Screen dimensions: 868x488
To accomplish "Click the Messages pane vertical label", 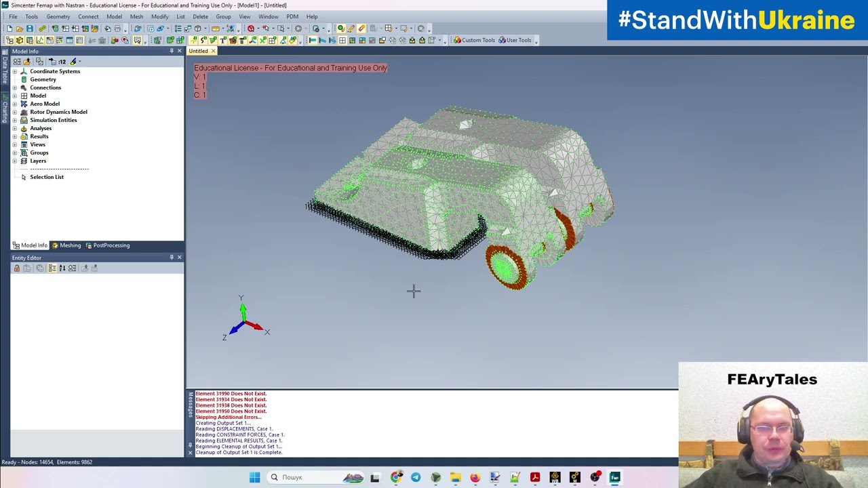I will [191, 406].
